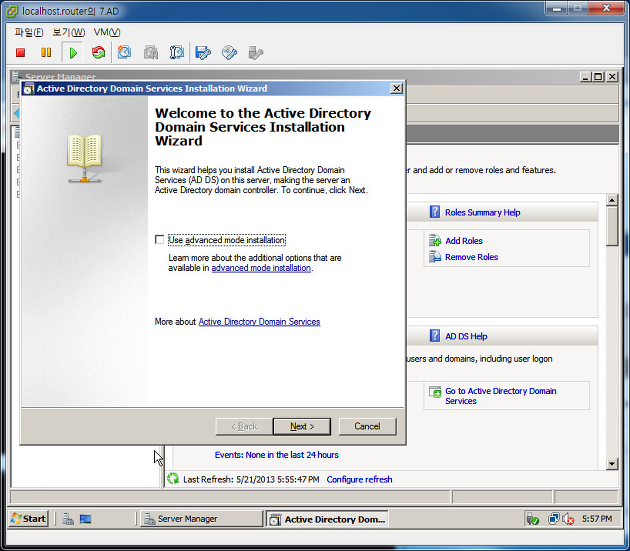This screenshot has height=551, width=630.
Task: Minimize the Server Manager window
Action: (585, 76)
